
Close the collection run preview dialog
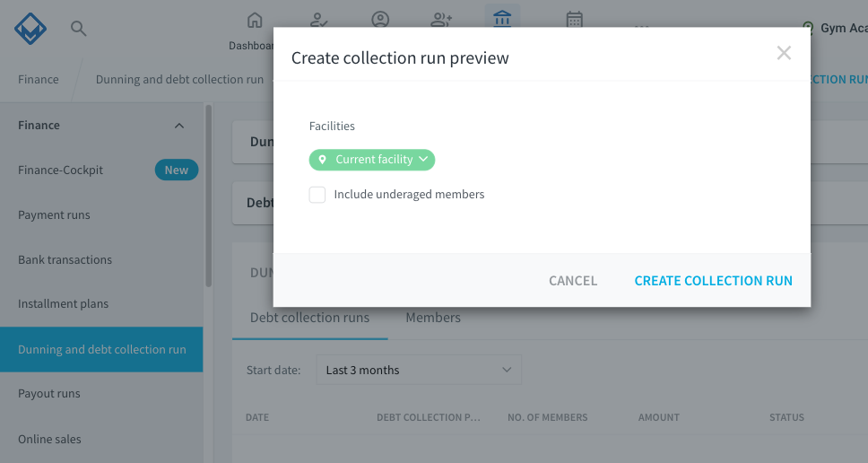click(x=784, y=53)
